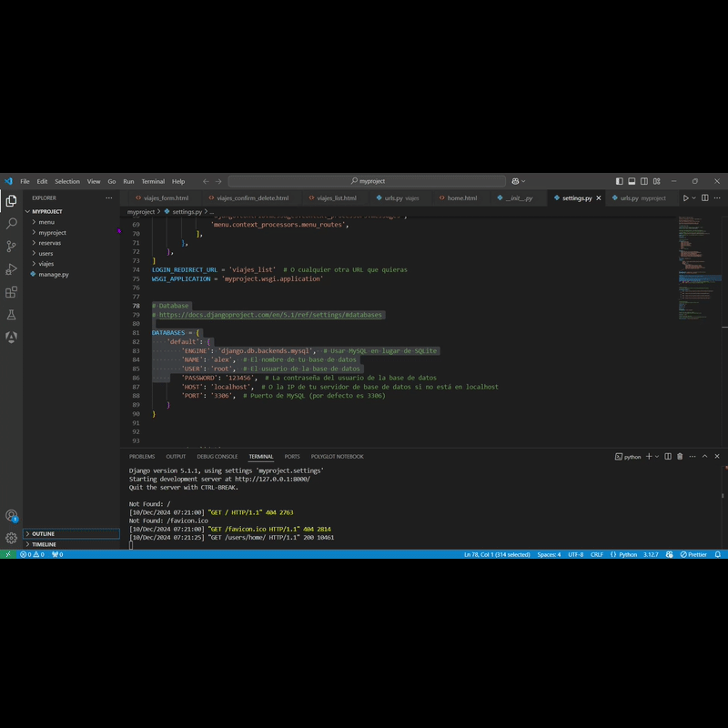Image resolution: width=728 pixels, height=728 pixels.
Task: Open the Accounts icon in activity bar
Action: pos(11,515)
